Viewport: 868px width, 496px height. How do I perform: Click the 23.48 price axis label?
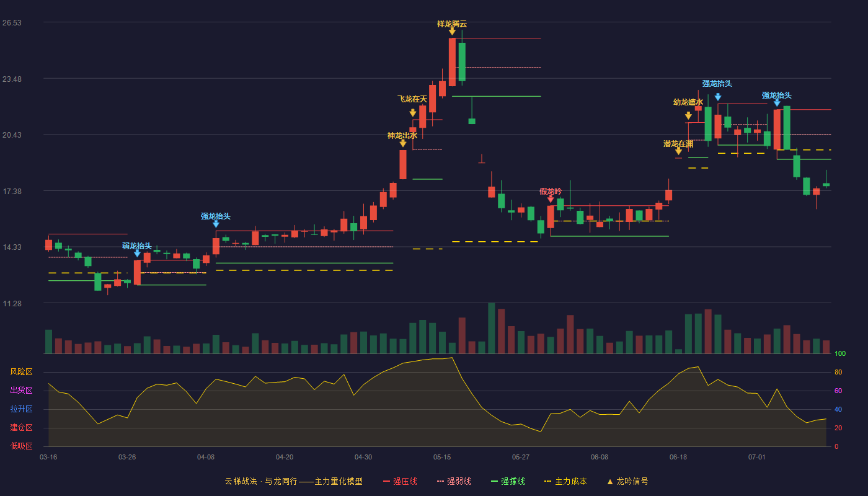coord(12,79)
